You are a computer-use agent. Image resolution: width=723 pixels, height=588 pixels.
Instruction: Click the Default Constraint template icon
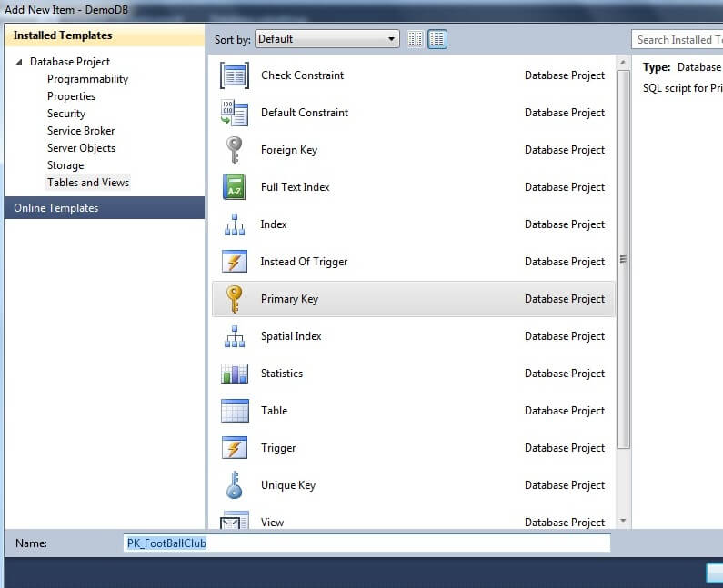tap(235, 113)
